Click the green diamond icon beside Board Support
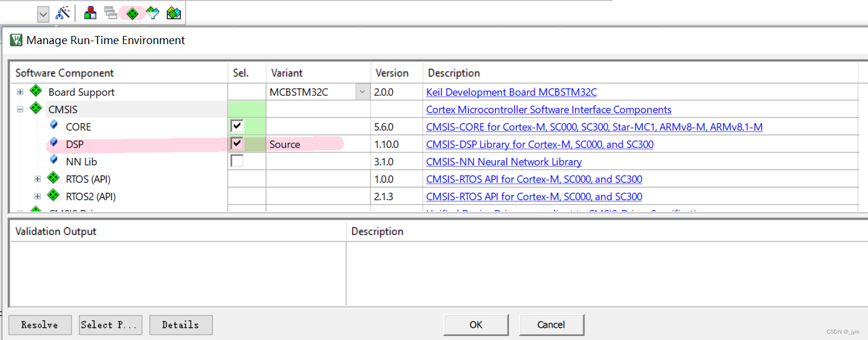Image resolution: width=868 pixels, height=340 pixels. 36,92
